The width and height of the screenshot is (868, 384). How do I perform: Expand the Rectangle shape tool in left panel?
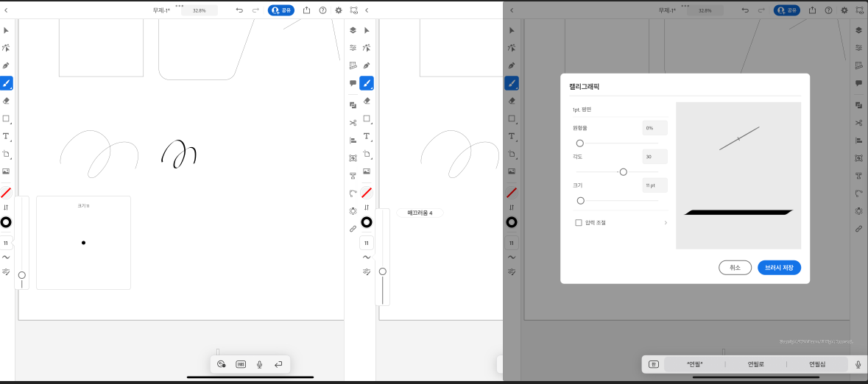click(6, 118)
